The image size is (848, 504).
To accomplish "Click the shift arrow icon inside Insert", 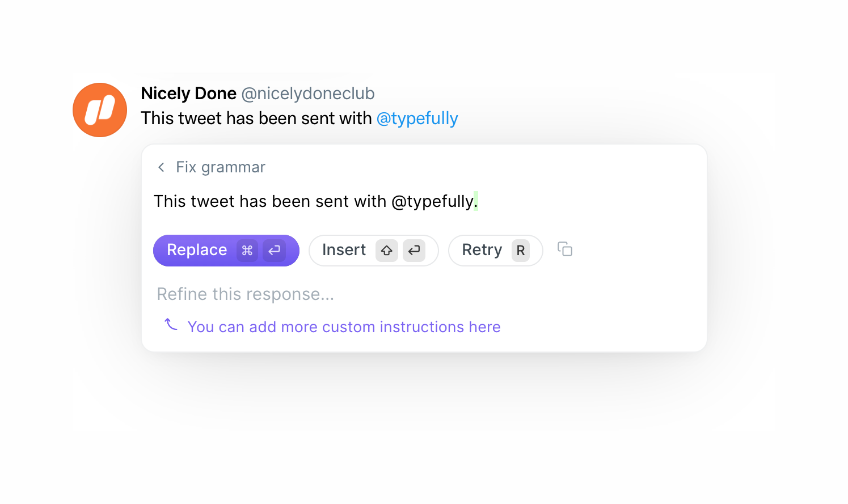I will pos(387,251).
